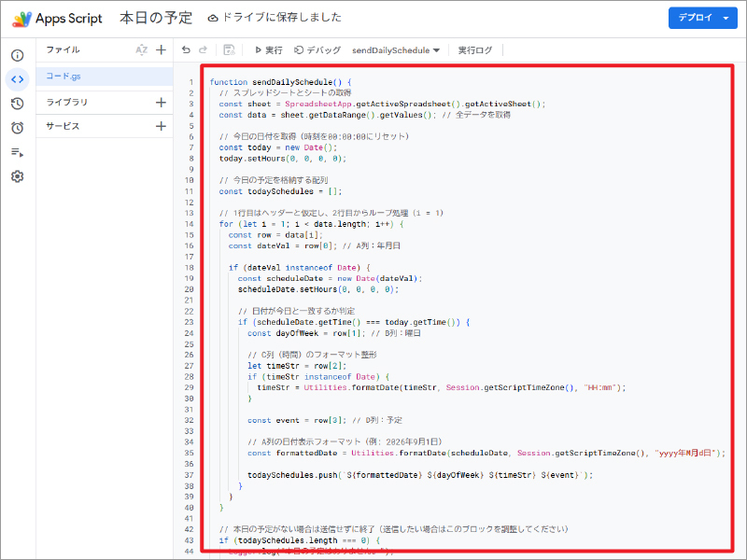Start debugging with デバッグ button
Image resolution: width=747 pixels, height=560 pixels.
point(317,50)
